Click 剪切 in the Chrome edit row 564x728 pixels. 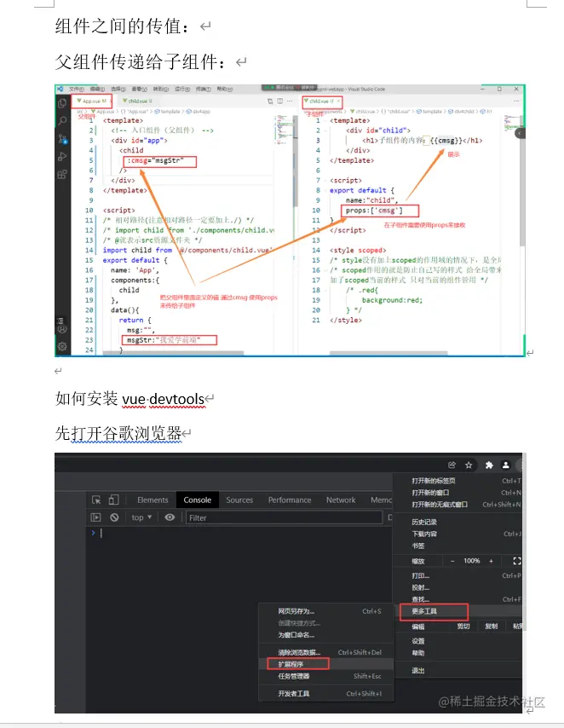pyautogui.click(x=463, y=627)
